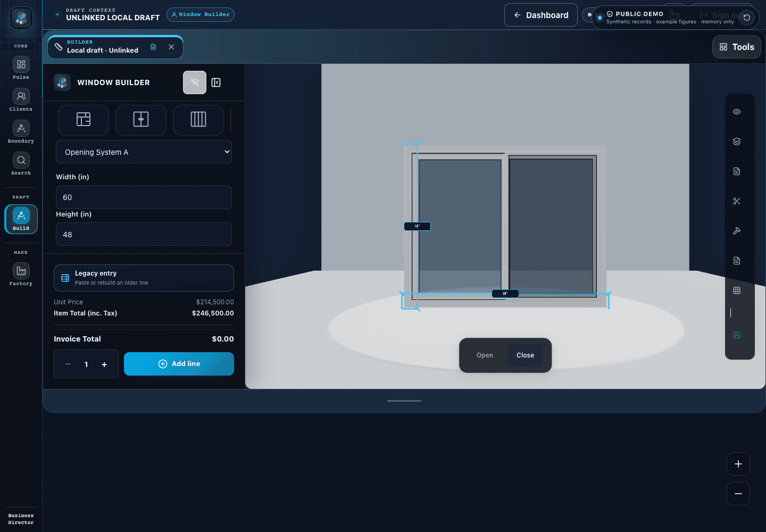This screenshot has width=766, height=532.
Task: Click the Height input field
Action: point(144,234)
